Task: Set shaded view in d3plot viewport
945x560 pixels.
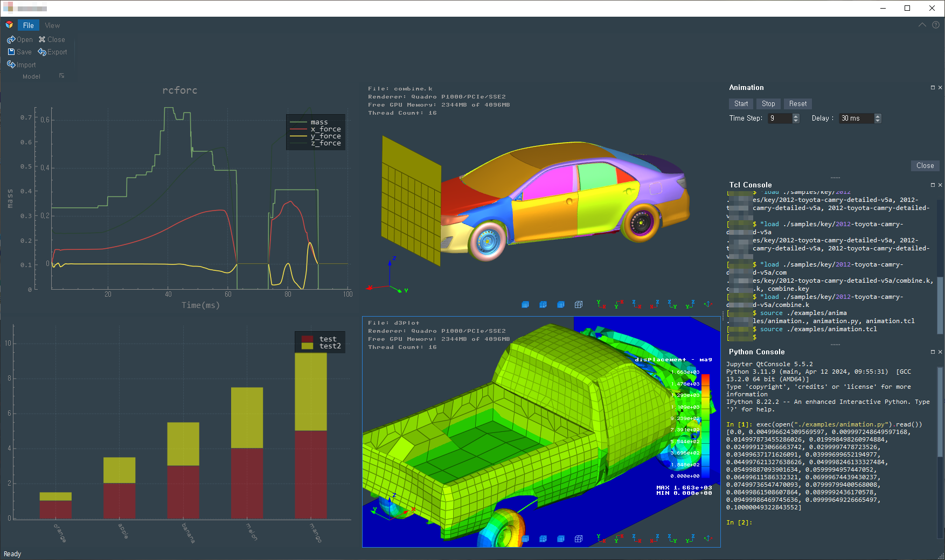Action: (525, 539)
